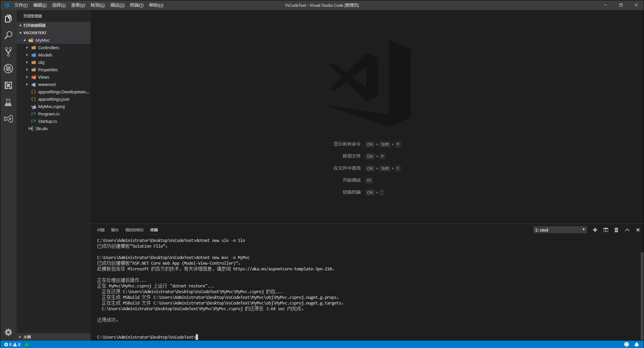Open the Extensions view icon
This screenshot has height=348, width=644.
click(8, 85)
